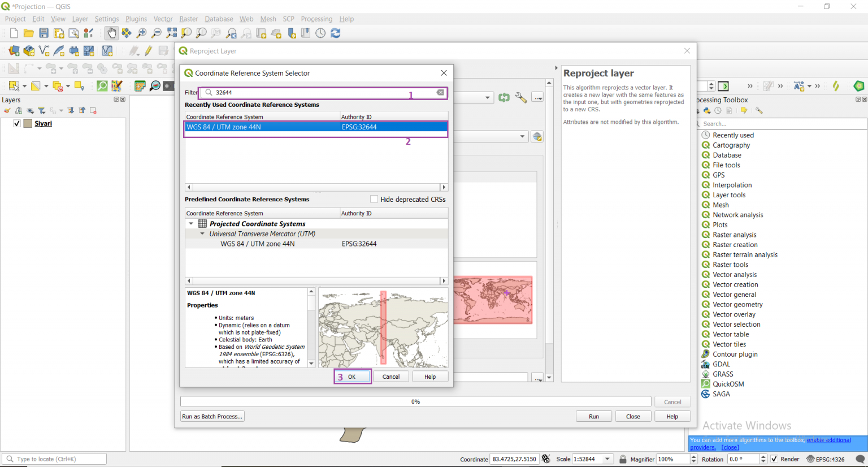Click the Collapse All layers icon

(x=82, y=110)
